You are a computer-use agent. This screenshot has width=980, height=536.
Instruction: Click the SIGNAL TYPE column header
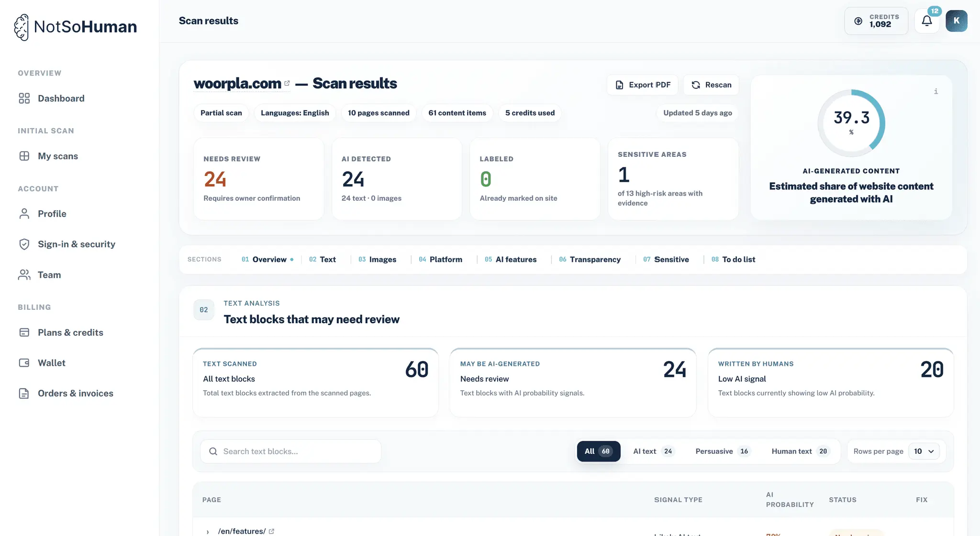point(678,500)
